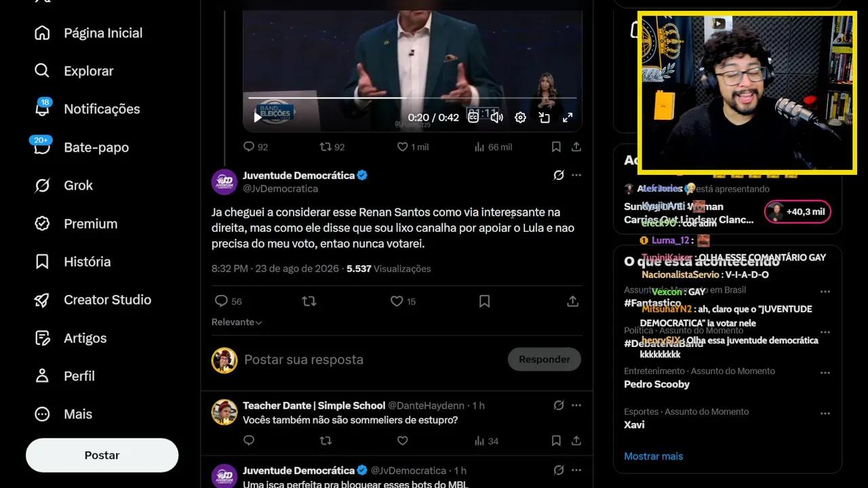Image resolution: width=868 pixels, height=488 pixels.
Task: Go to Explorar search page
Action: click(73, 71)
